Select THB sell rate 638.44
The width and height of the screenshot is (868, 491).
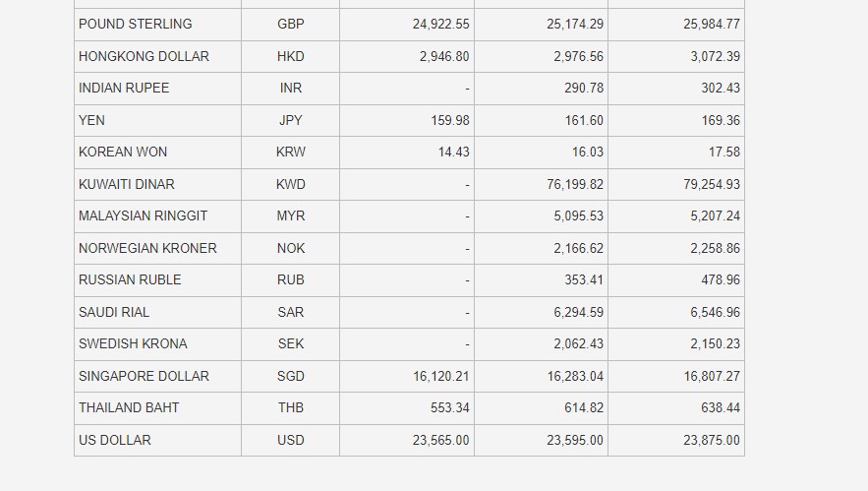[721, 408]
